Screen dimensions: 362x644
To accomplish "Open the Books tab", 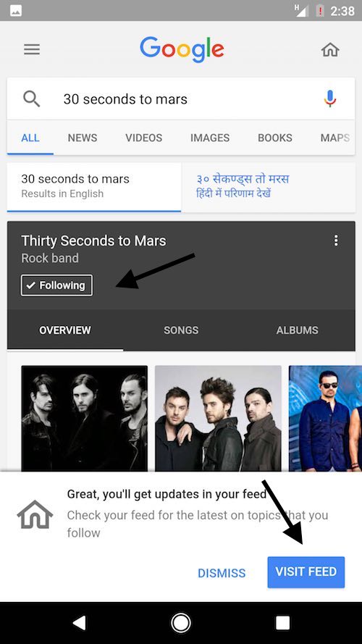I will 275,138.
